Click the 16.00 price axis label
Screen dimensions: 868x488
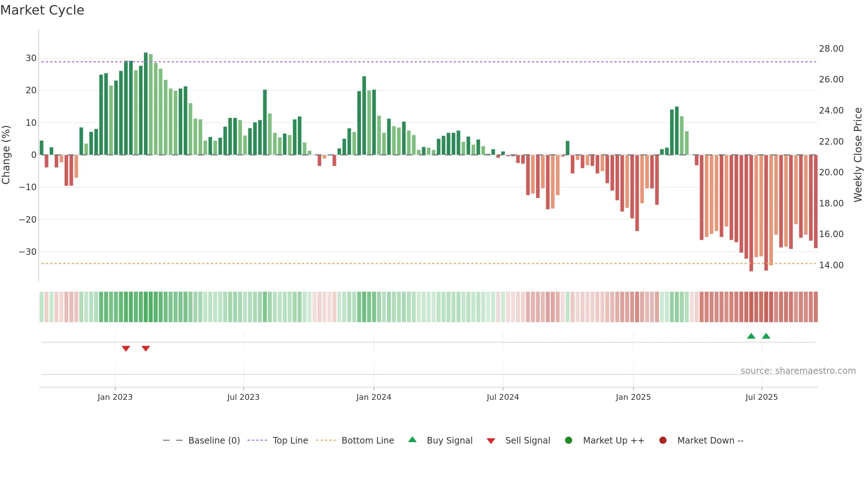click(831, 234)
